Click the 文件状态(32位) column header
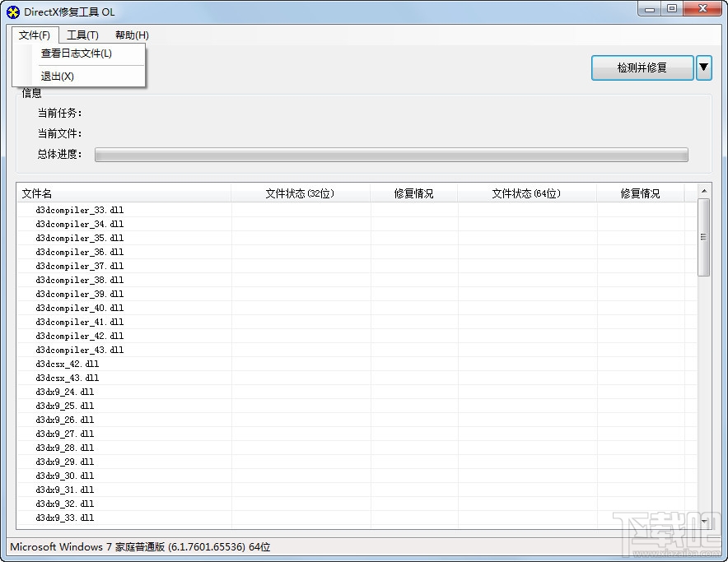Viewport: 728px width, 562px height. [299, 193]
